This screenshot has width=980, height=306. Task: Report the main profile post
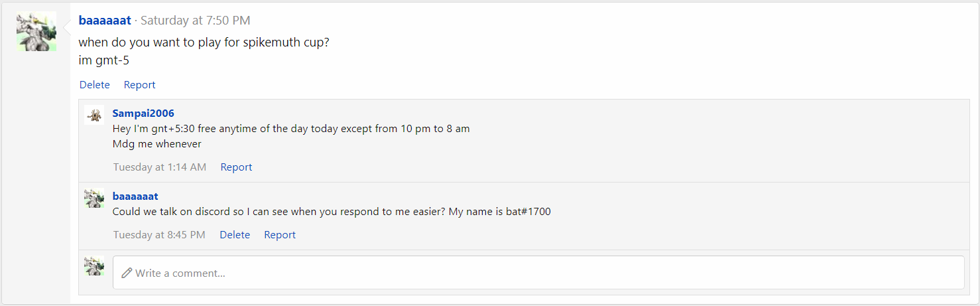[x=139, y=85]
